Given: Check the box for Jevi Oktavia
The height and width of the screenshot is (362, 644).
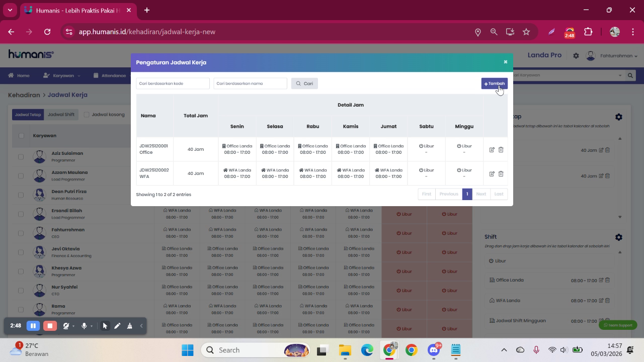Looking at the screenshot, I should pos(21,252).
